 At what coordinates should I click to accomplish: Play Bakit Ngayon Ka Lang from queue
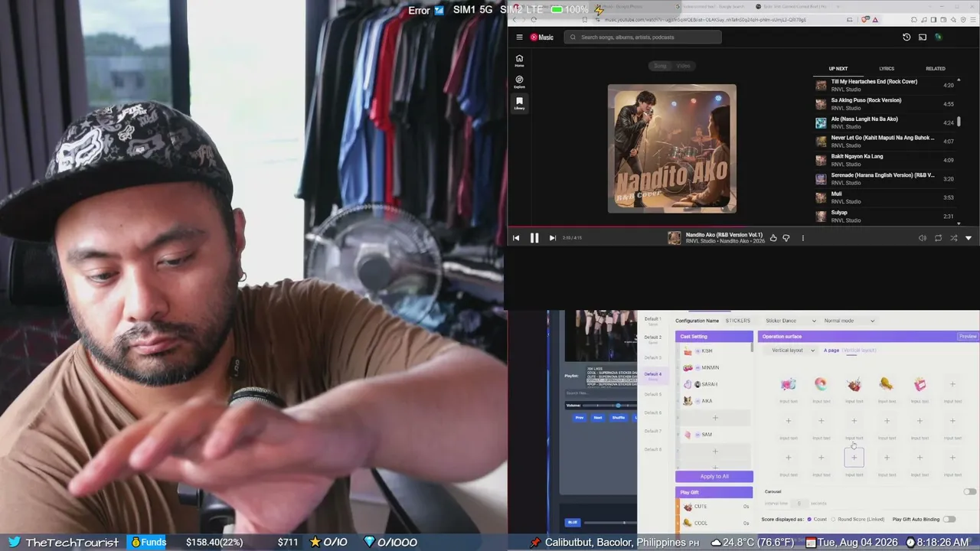pos(885,160)
